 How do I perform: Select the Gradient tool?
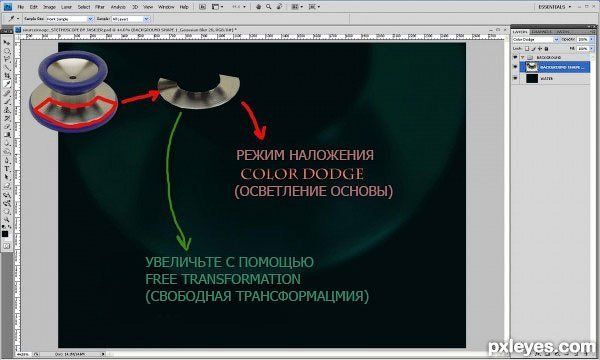[7, 135]
